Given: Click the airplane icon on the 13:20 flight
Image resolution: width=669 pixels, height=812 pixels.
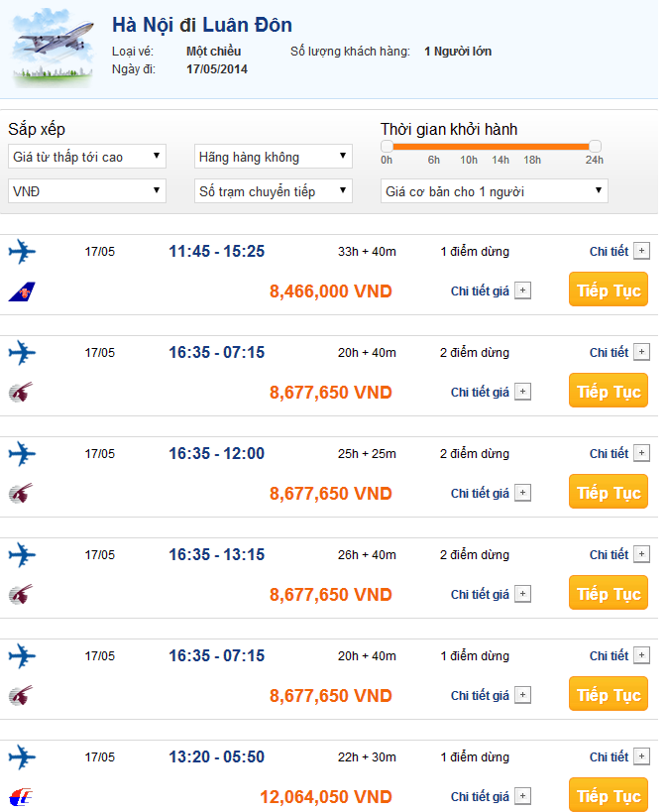Looking at the screenshot, I should tap(21, 757).
